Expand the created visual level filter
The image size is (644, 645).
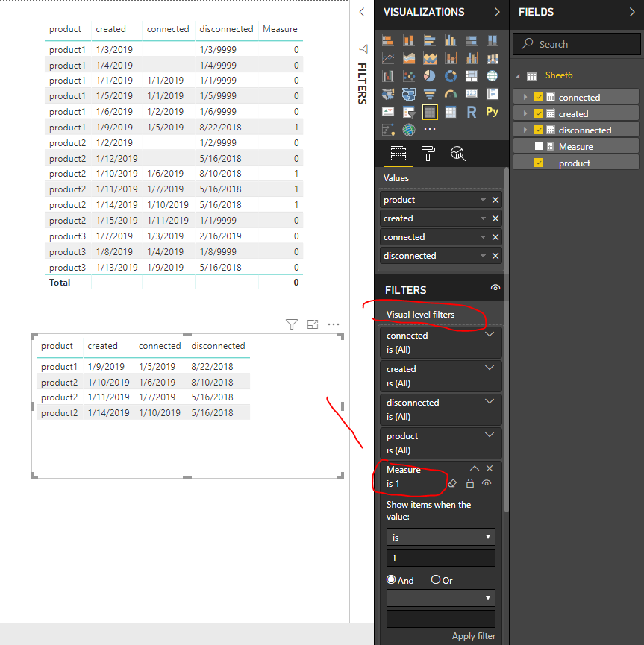pyautogui.click(x=490, y=368)
